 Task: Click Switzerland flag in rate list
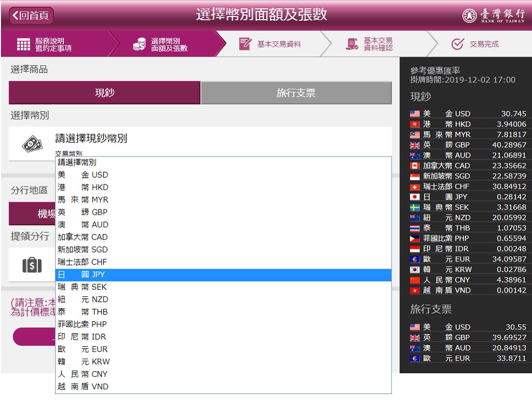click(x=415, y=187)
